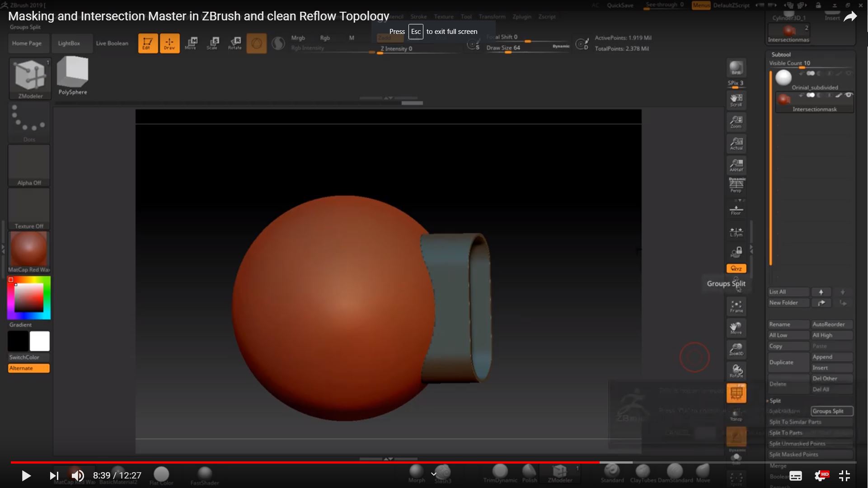Click the right-shelf Rotate view icon
Viewport: 868px width, 488px height.
tap(736, 371)
